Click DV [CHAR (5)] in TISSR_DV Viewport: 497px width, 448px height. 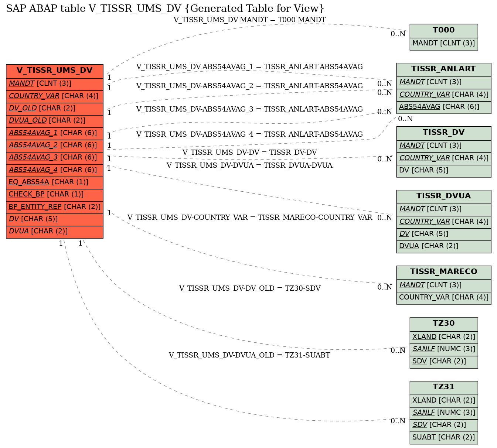tap(444, 171)
